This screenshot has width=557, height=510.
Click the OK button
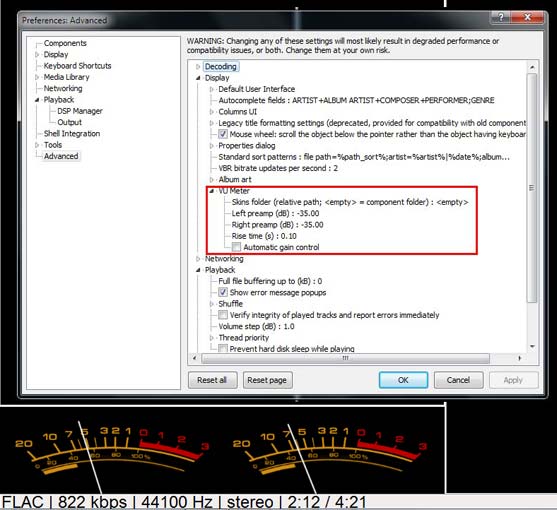[x=403, y=380]
